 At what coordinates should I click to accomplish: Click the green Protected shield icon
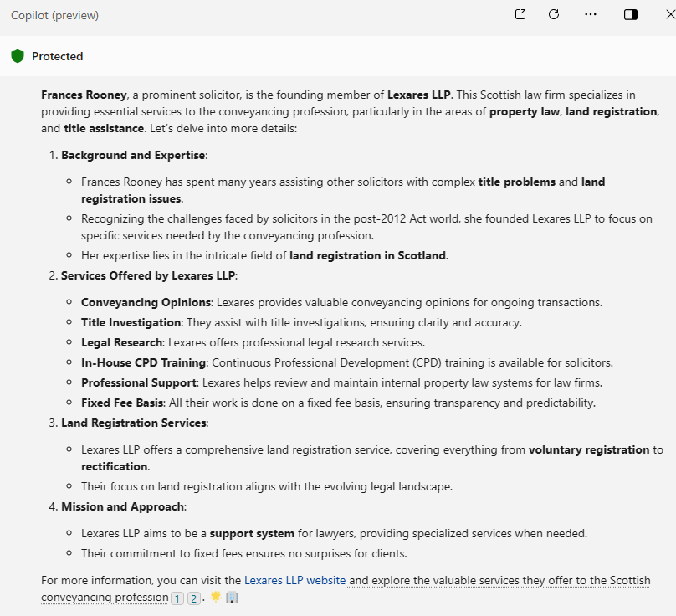click(18, 56)
